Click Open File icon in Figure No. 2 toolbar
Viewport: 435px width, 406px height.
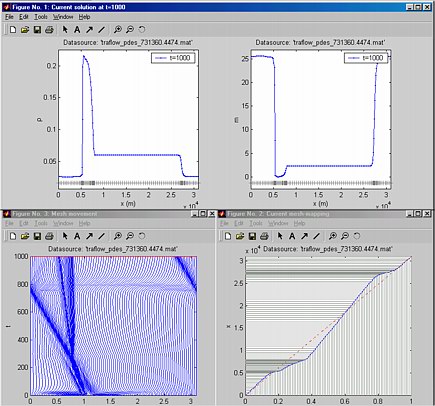240,236
